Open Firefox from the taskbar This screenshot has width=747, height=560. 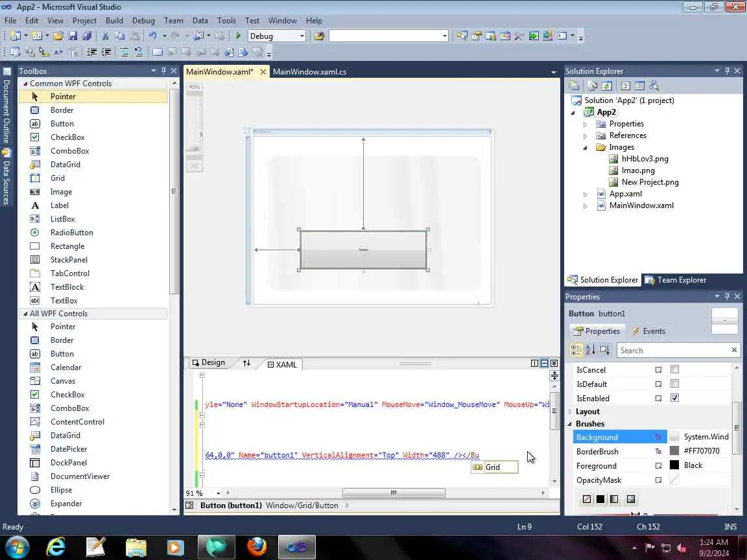[x=257, y=546]
